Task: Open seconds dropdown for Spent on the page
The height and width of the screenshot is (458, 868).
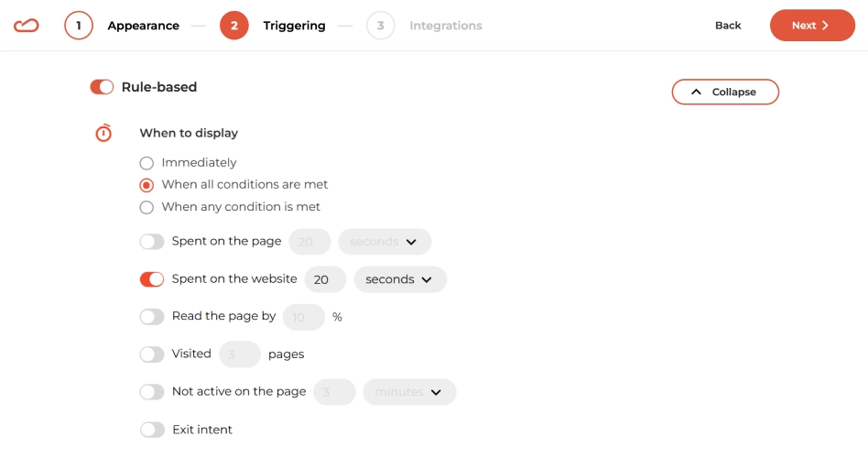Action: (385, 242)
